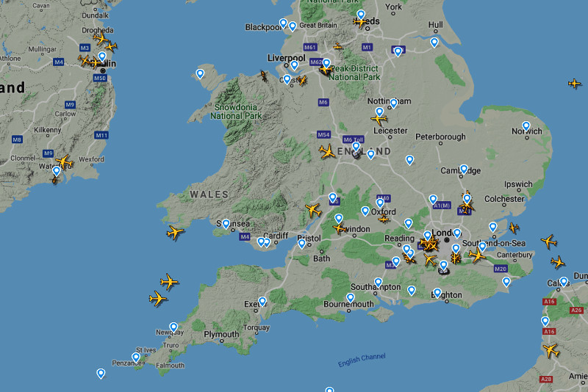This screenshot has height=392, width=588.
Task: Open the airport marker above Bournemouth
Action: coord(351,298)
